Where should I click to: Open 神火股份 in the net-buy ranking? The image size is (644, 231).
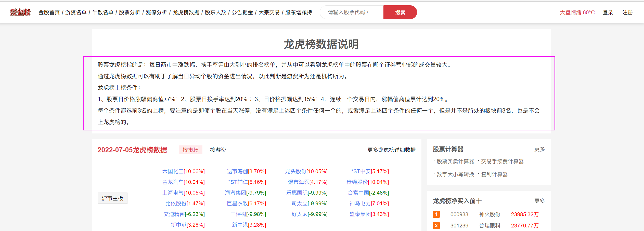490,214
